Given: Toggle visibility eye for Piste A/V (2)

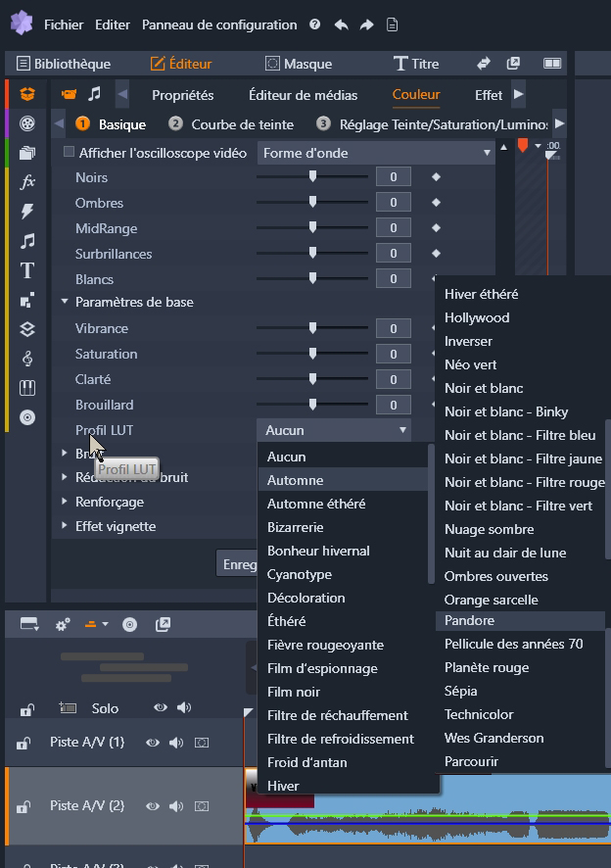Looking at the screenshot, I should coord(152,806).
